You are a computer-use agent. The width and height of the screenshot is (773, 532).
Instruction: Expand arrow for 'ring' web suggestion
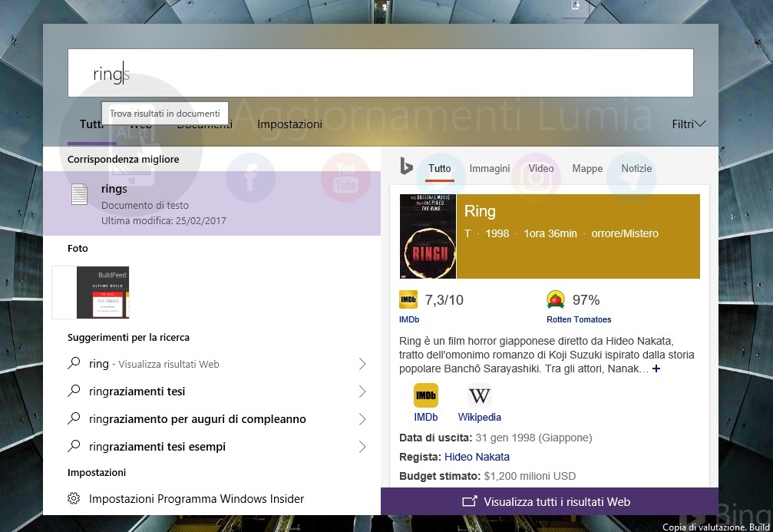[x=362, y=364]
